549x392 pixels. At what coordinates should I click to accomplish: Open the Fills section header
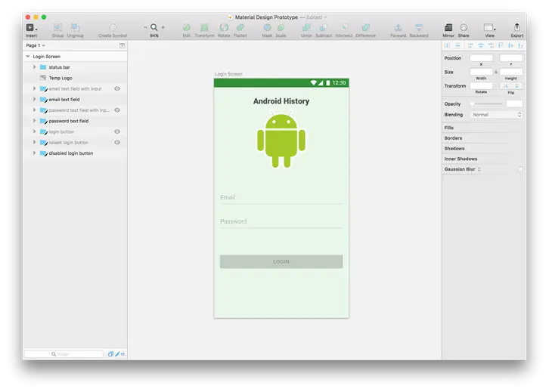pos(449,128)
